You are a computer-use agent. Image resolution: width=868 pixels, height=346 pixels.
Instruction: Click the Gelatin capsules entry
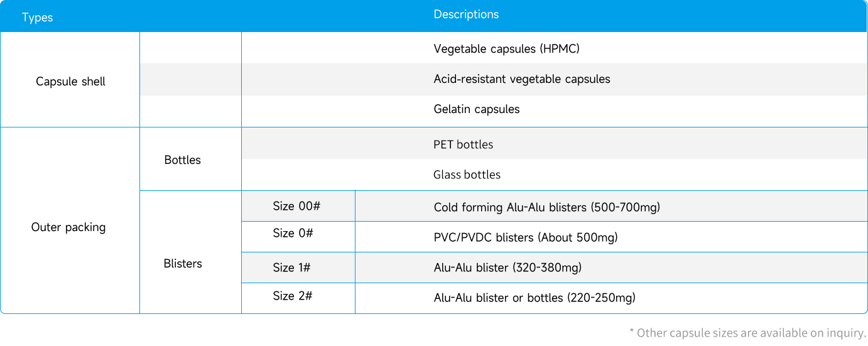point(477,109)
